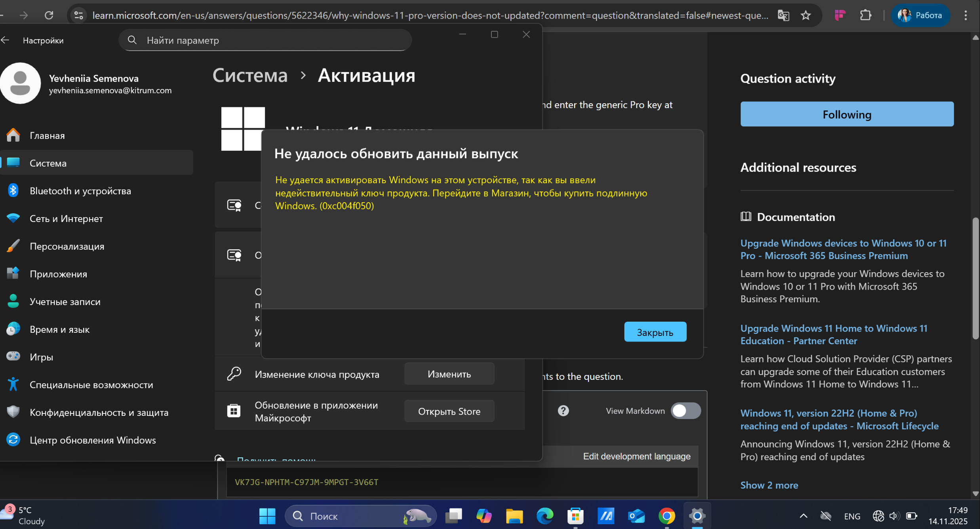Click Закрыть button in the error dialog
980x529 pixels.
tap(655, 332)
